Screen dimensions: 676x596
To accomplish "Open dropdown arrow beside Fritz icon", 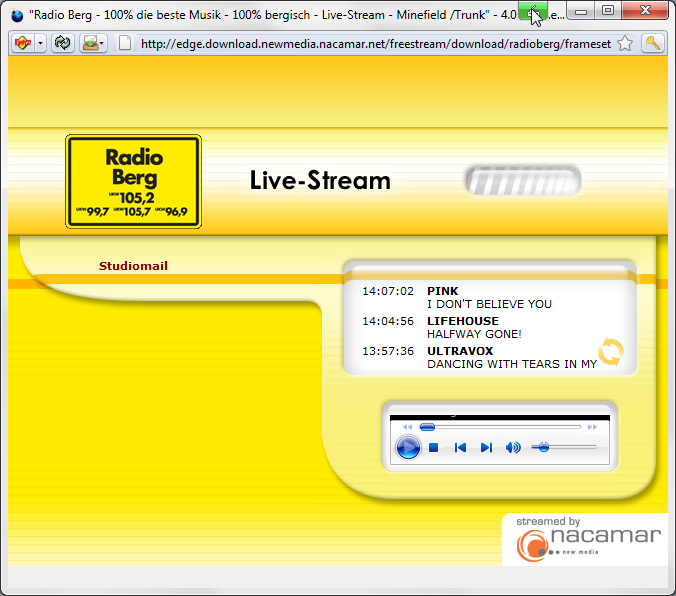I will tap(41, 43).
